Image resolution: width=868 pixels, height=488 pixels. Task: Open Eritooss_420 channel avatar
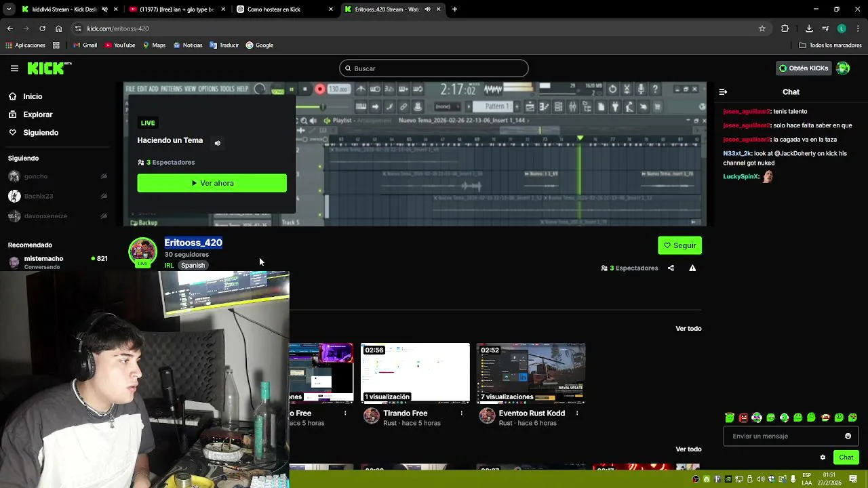(x=142, y=251)
